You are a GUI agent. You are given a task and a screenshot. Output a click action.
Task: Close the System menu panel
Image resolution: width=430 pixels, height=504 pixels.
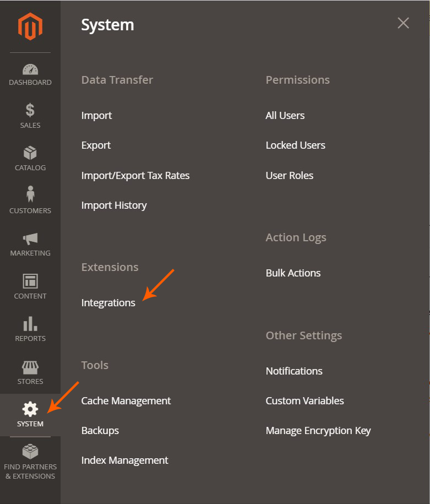point(403,23)
